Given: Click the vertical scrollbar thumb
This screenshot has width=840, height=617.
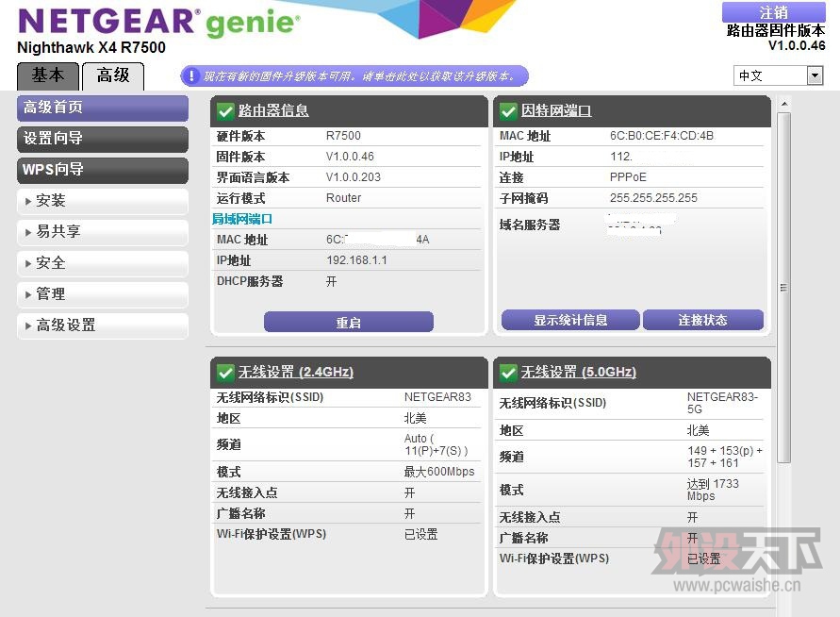Looking at the screenshot, I should pyautogui.click(x=783, y=288).
